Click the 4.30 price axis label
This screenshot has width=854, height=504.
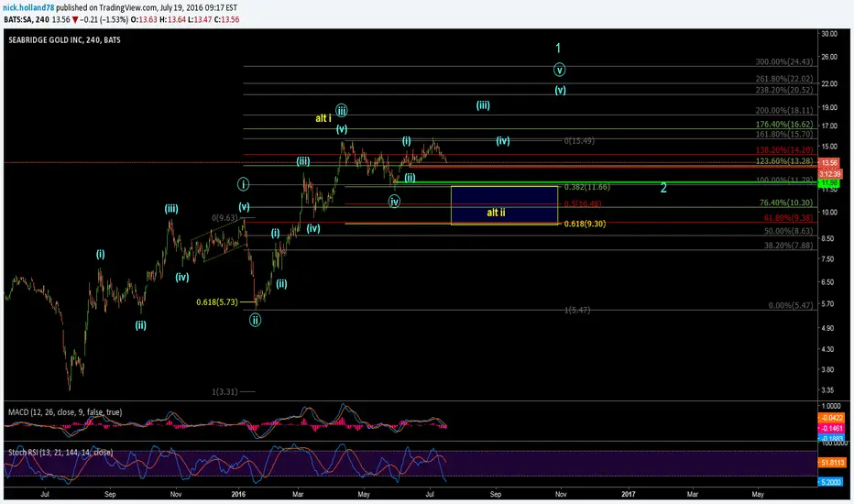click(x=827, y=349)
